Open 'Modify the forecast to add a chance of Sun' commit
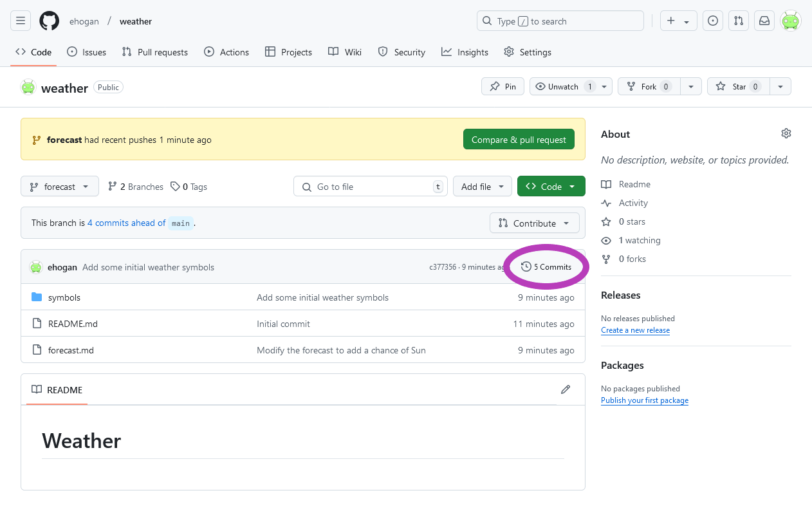 click(x=341, y=350)
